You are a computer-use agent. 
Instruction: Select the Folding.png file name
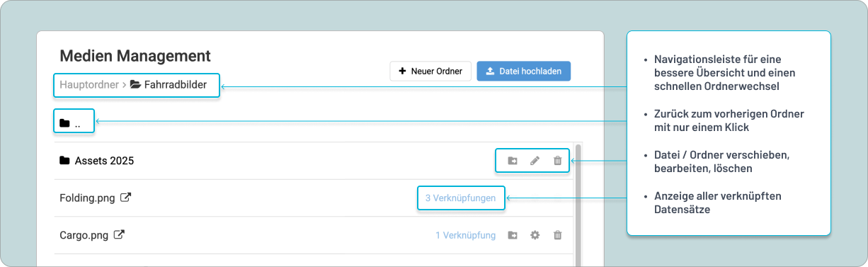tap(88, 198)
